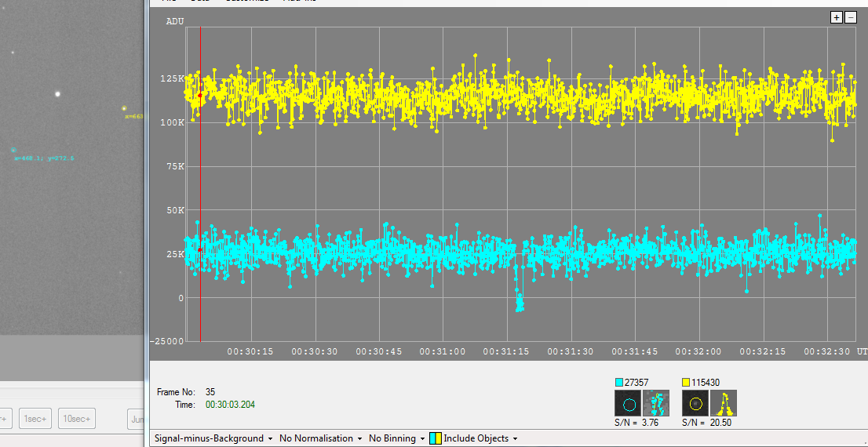Open the yellow star PSF profile thumbnail
This screenshot has width=868, height=447.
coord(723,404)
